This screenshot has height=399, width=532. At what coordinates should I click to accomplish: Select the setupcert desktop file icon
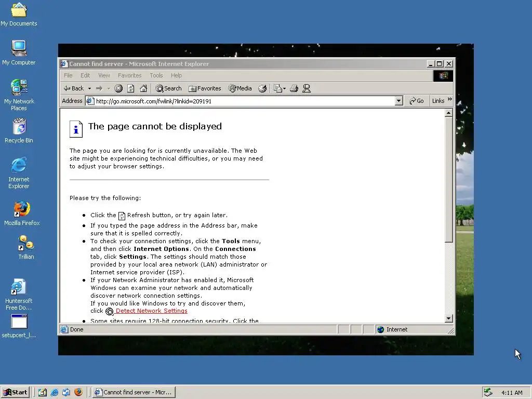pyautogui.click(x=19, y=326)
